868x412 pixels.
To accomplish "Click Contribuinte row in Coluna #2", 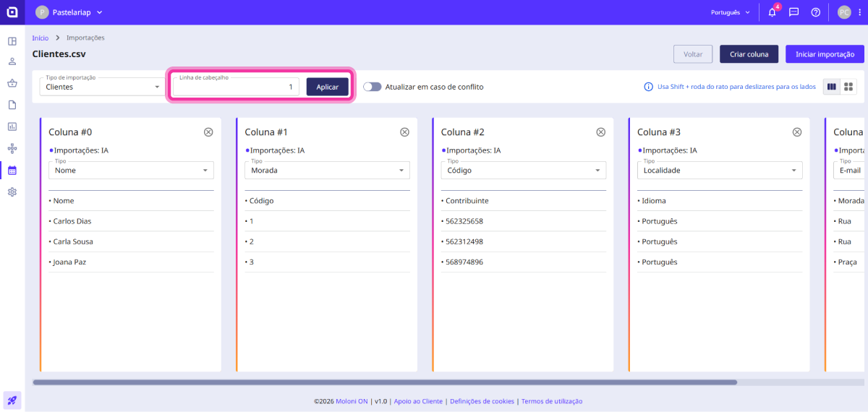I will pos(523,201).
